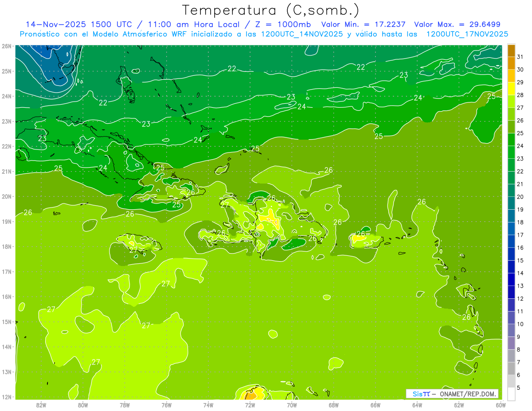Click the color bar value 10

(x=520, y=324)
